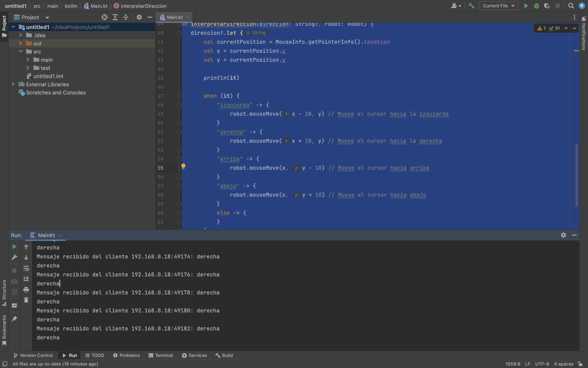The height and width of the screenshot is (368, 588).
Task: Start debugging using the bug icon
Action: 537,5
